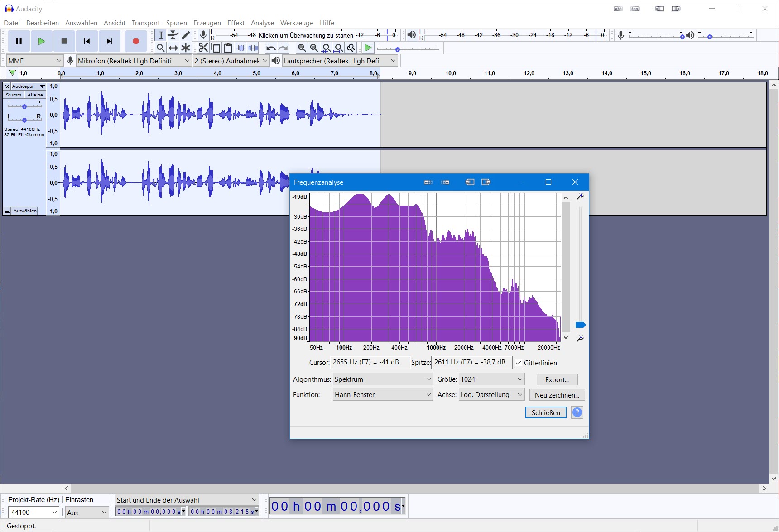Click the play-at-speed green arrow
Viewport: 779px width, 532px height.
[368, 48]
